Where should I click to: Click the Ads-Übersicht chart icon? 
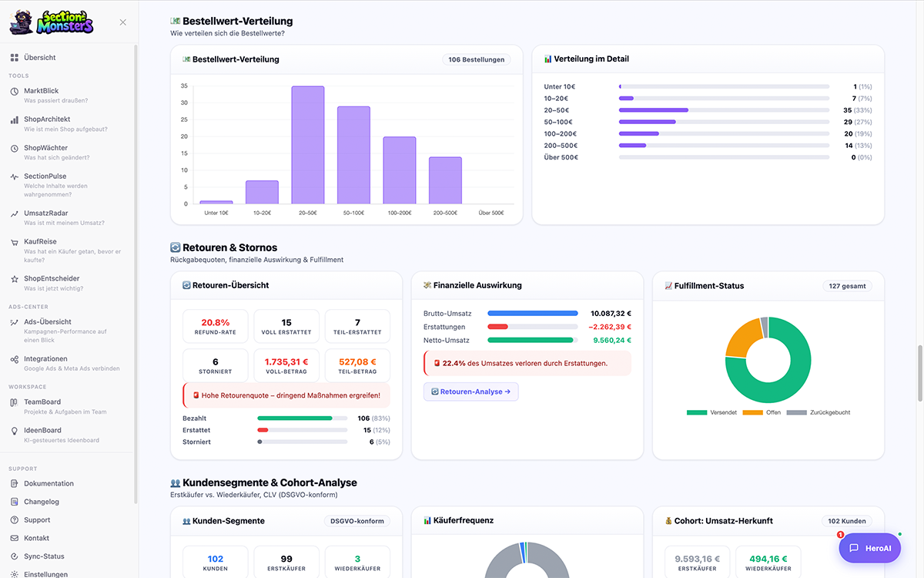click(x=15, y=322)
